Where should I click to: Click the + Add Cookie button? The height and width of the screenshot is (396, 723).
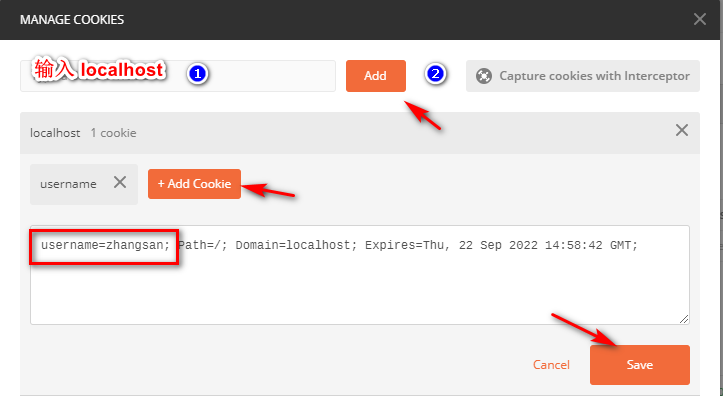tap(194, 184)
